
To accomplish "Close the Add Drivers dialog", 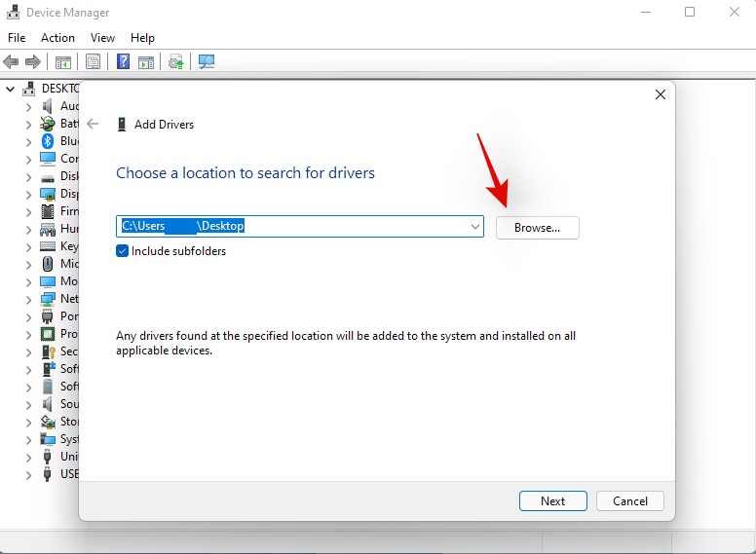I will click(x=661, y=94).
